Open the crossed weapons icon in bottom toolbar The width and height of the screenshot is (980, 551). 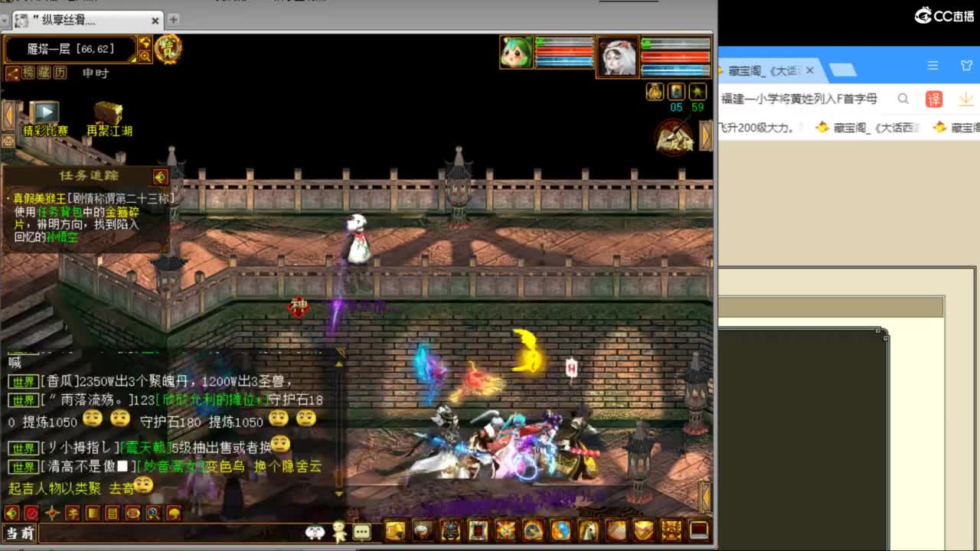(x=505, y=530)
